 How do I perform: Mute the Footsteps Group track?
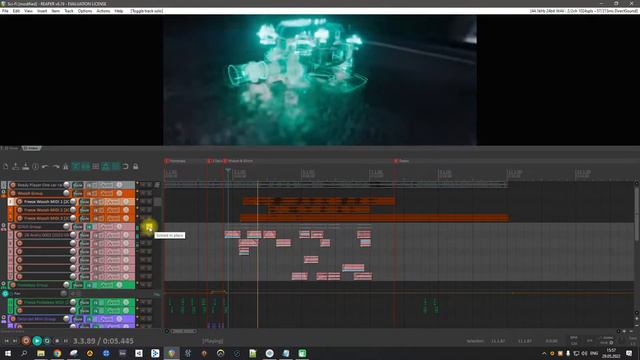(143, 285)
